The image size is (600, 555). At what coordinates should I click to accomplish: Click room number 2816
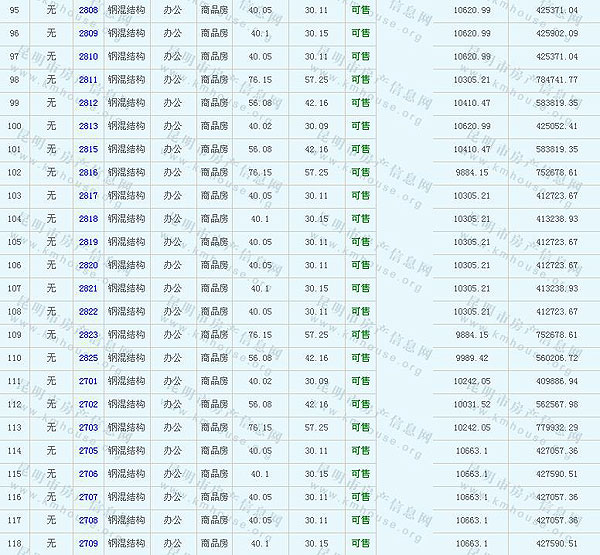(88, 172)
